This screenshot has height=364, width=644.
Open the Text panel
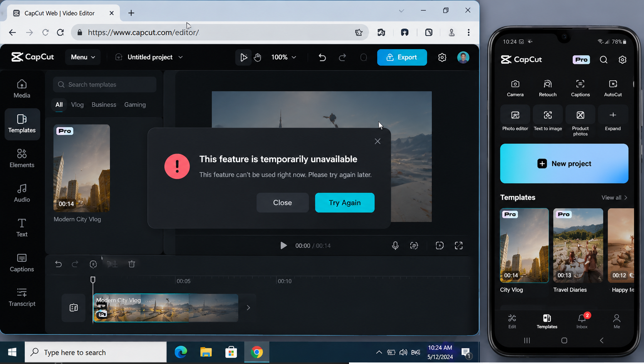click(22, 228)
